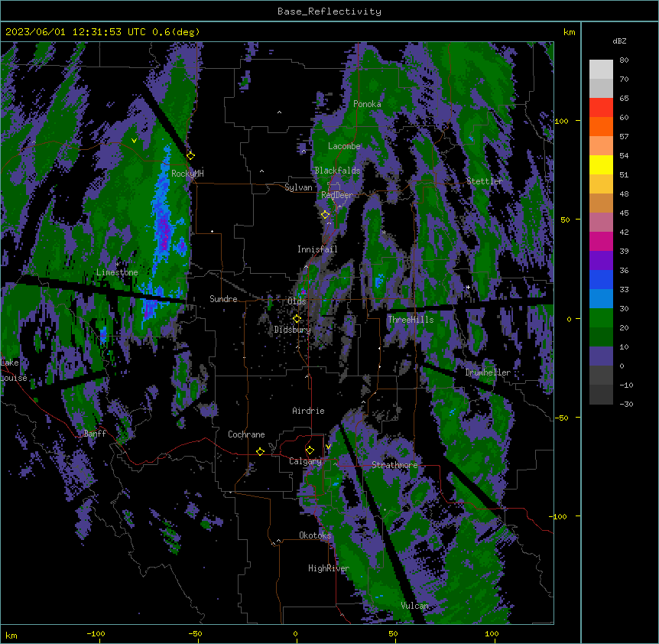This screenshot has height=644, width=659.
Task: Click the -50 tick label on right axis
Action: pyautogui.click(x=561, y=418)
